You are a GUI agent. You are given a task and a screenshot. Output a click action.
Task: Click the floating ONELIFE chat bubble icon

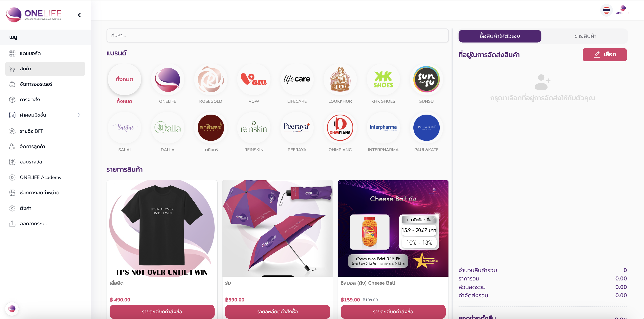12,309
